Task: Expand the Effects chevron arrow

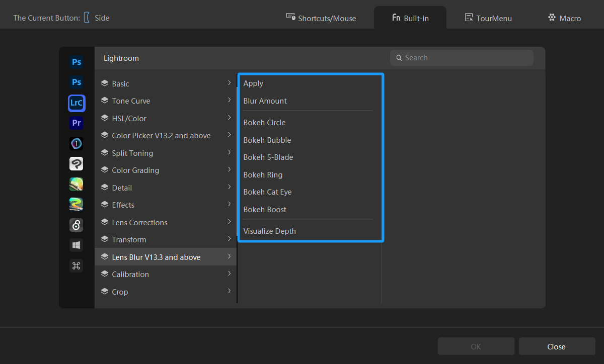Action: pos(229,204)
